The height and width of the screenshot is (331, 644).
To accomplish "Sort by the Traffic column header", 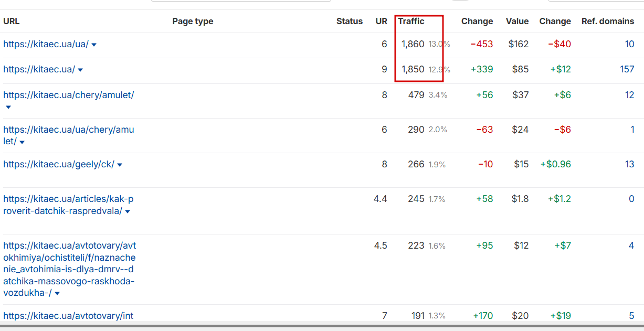I will (411, 22).
